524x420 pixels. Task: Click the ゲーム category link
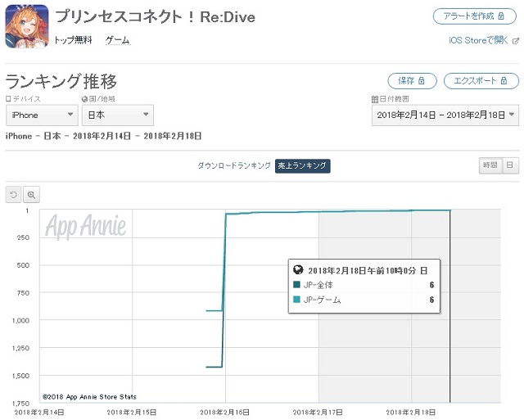[117, 40]
